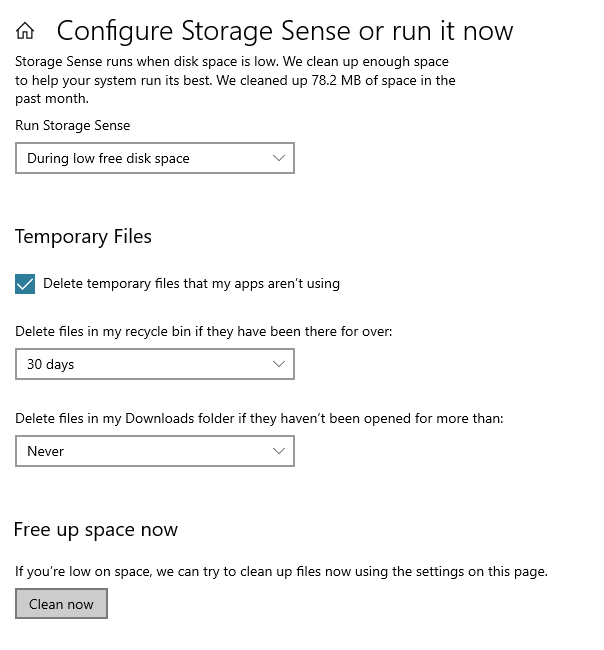Click the chevron arrow beside Never
This screenshot has width=604, height=650.
(279, 451)
